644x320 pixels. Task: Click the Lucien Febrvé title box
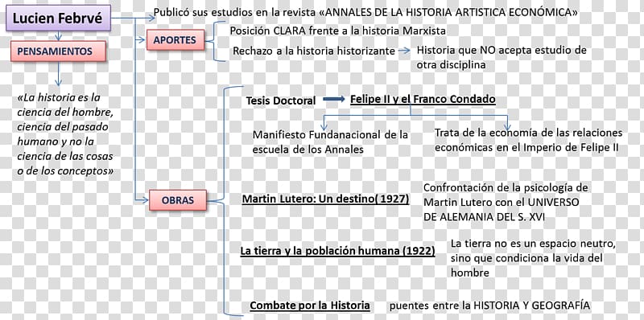click(x=58, y=18)
